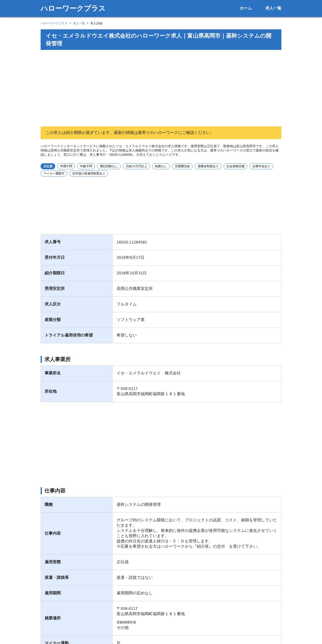Viewport: 322px width, 644px height.
Task: Click the blue page title heading
Action: tap(161, 40)
